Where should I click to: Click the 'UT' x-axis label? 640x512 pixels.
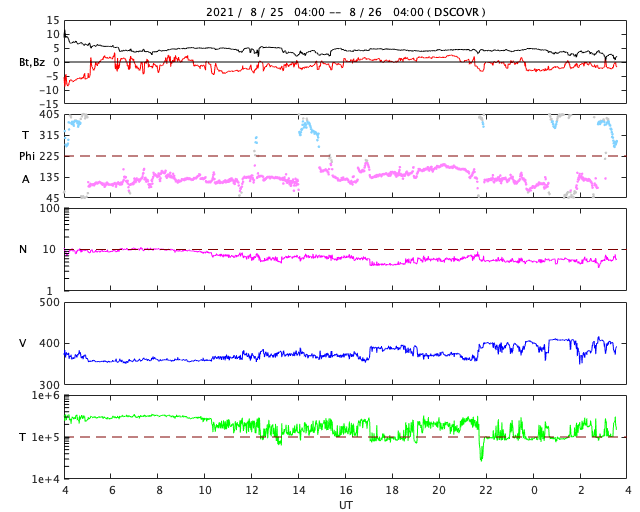coord(346,505)
